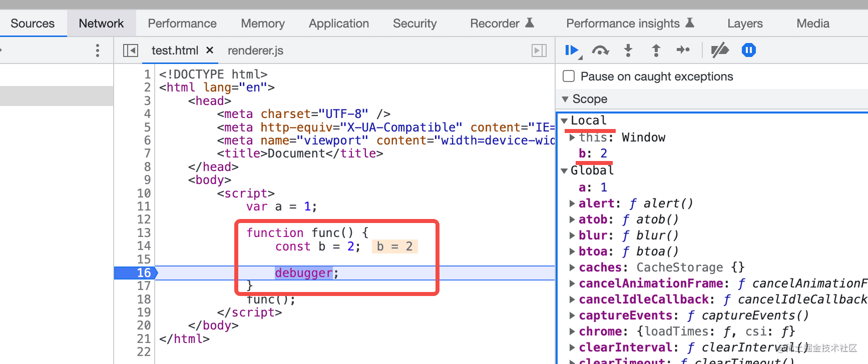
Task: Toggle the blue pause on exceptions icon
Action: (x=749, y=50)
